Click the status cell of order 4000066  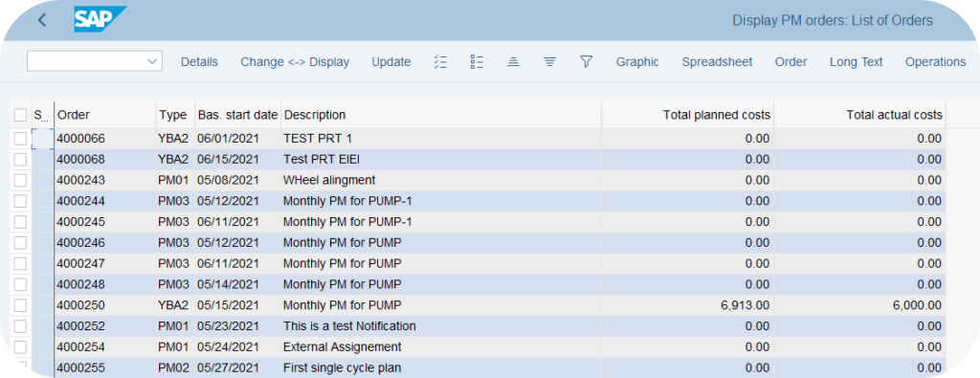point(42,139)
